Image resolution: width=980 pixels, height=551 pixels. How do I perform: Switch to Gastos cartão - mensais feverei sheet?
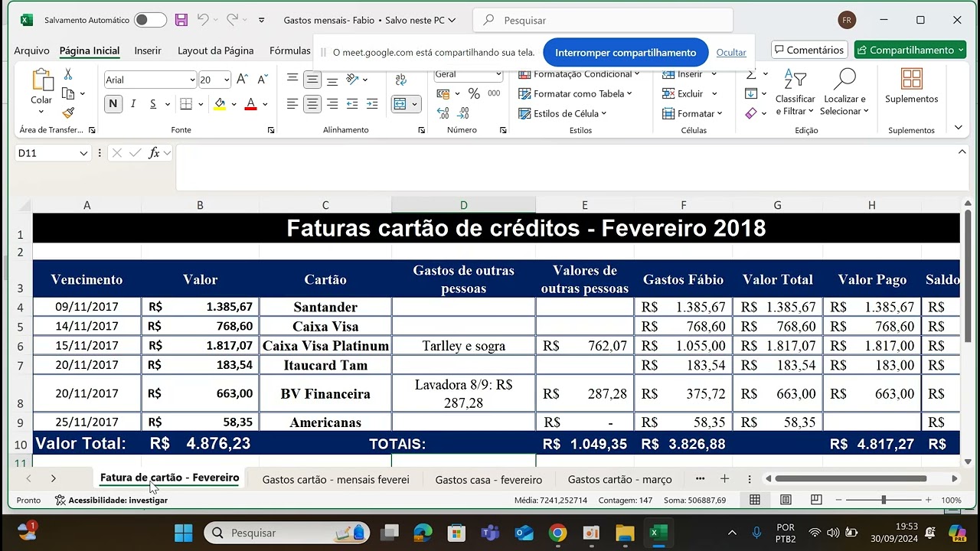click(335, 480)
